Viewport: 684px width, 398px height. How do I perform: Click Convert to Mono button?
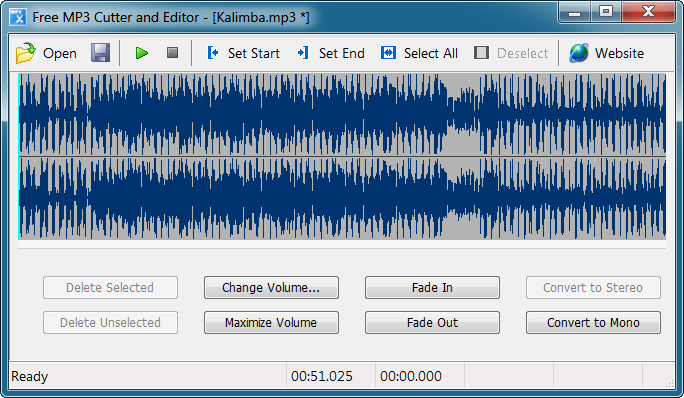click(593, 323)
